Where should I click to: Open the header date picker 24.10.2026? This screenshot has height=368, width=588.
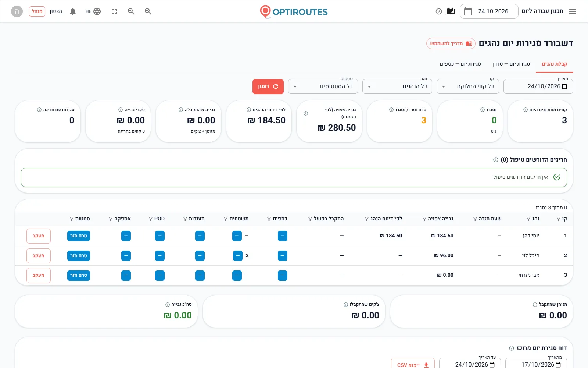pos(489,11)
